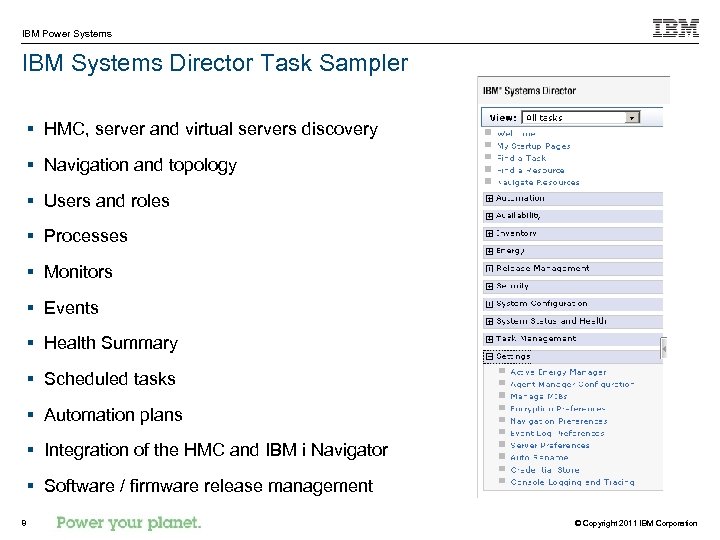Image resolution: width=720 pixels, height=540 pixels.
Task: Click the navigation panel collapse handle
Action: (664, 349)
